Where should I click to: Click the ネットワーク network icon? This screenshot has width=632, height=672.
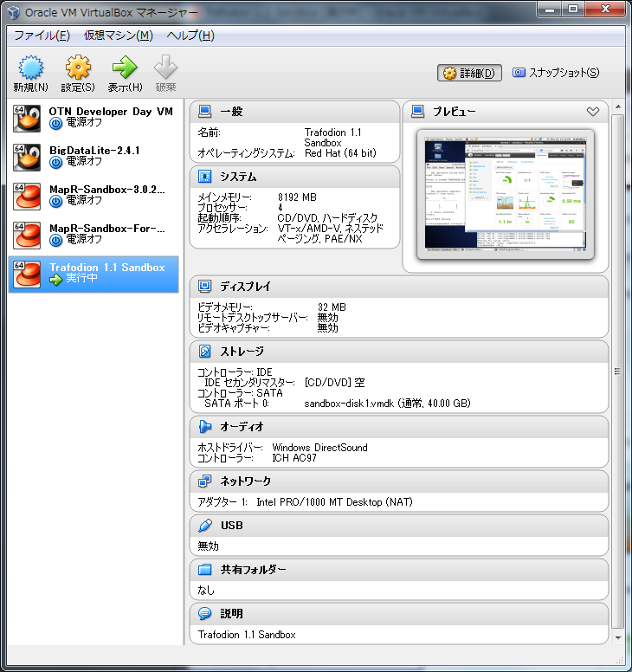coord(205,481)
